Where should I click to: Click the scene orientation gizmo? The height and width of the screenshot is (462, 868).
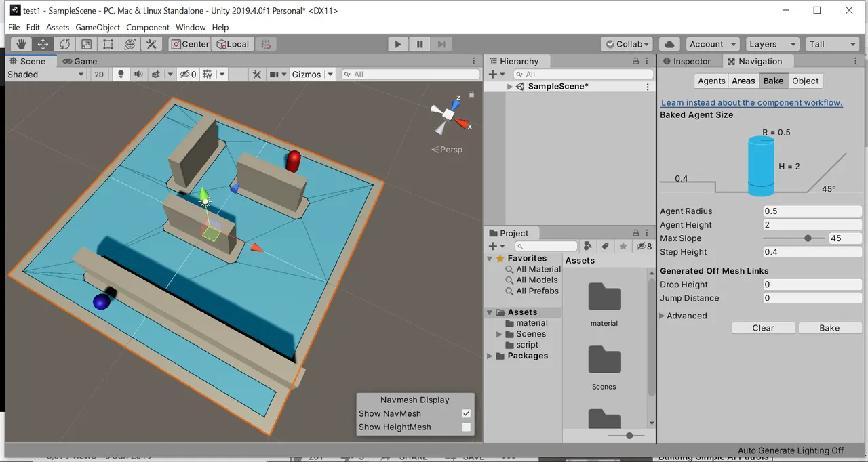pos(449,115)
